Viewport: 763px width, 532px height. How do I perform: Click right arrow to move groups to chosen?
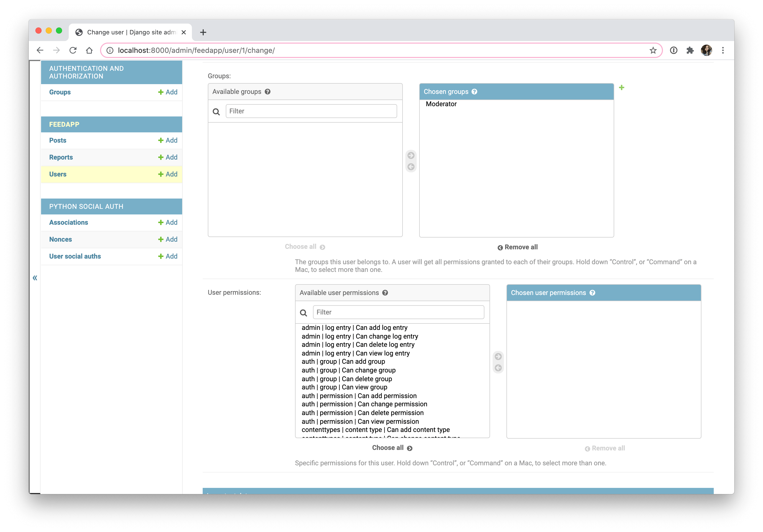[412, 155]
